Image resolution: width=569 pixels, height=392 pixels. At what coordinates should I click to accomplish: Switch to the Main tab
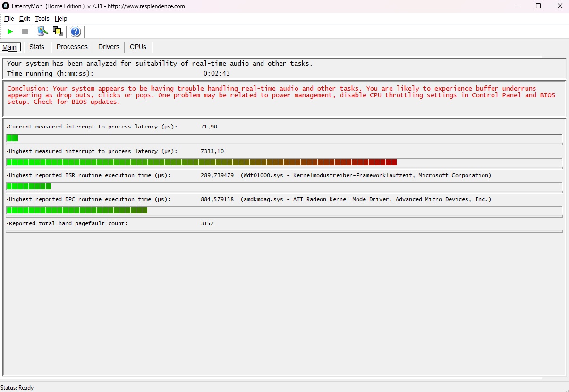click(x=9, y=47)
